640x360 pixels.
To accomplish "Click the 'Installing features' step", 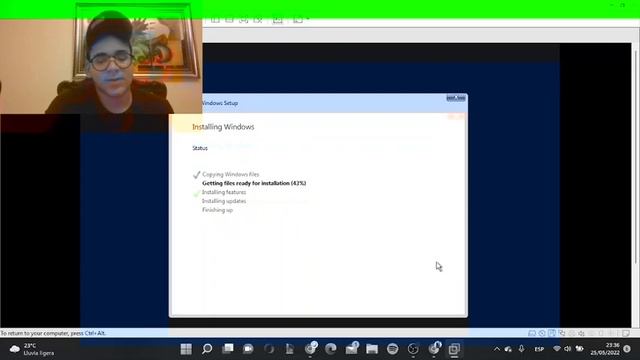I will [x=224, y=192].
